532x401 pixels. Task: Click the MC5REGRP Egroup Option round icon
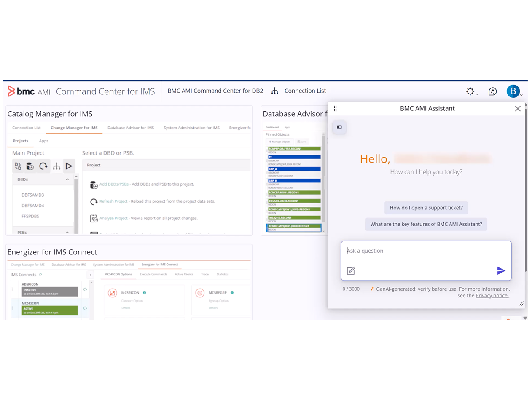coord(200,293)
